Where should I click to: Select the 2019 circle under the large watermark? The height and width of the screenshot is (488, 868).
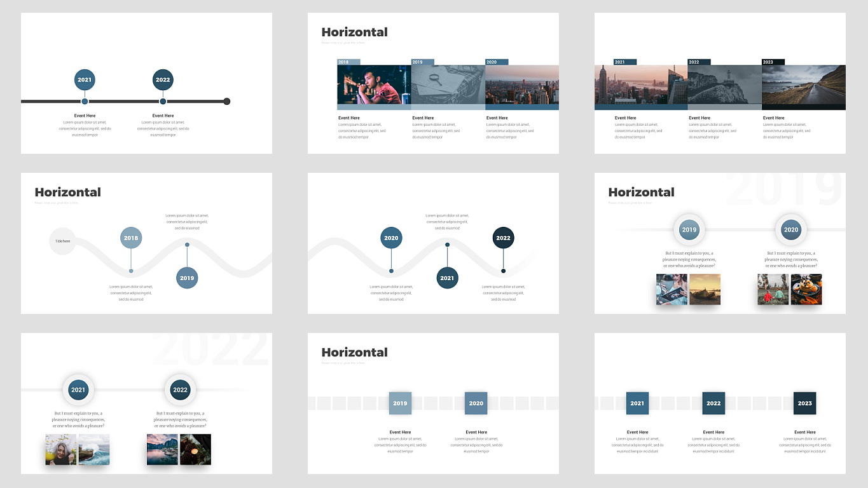tap(689, 229)
